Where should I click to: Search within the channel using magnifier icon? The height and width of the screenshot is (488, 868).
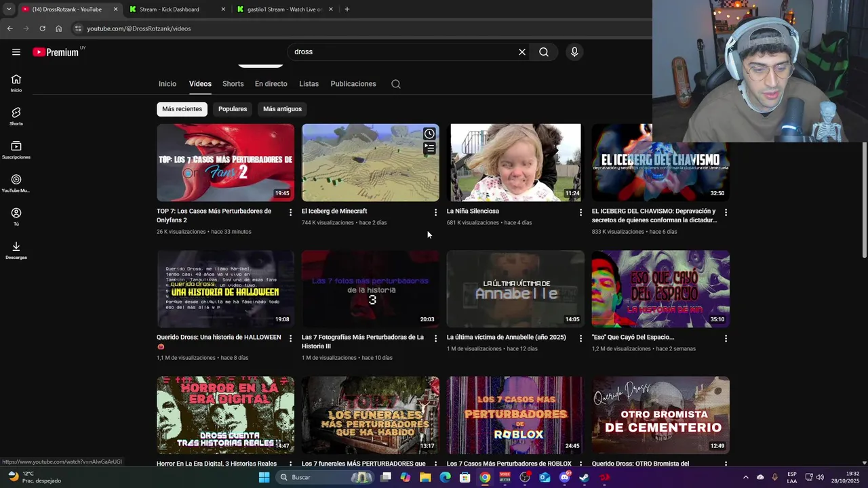coord(396,84)
